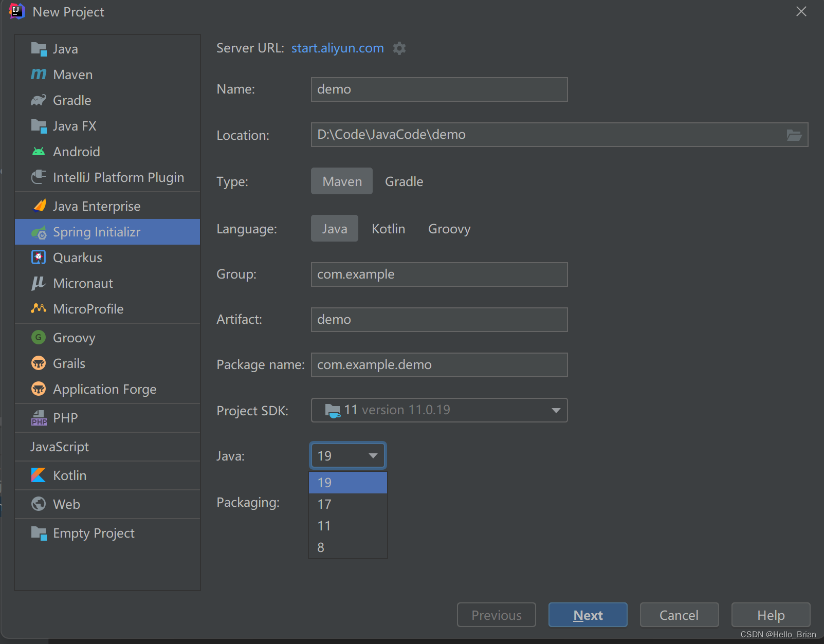Pick Java version 8 from list
Viewport: 824px width, 644px height.
tap(348, 547)
